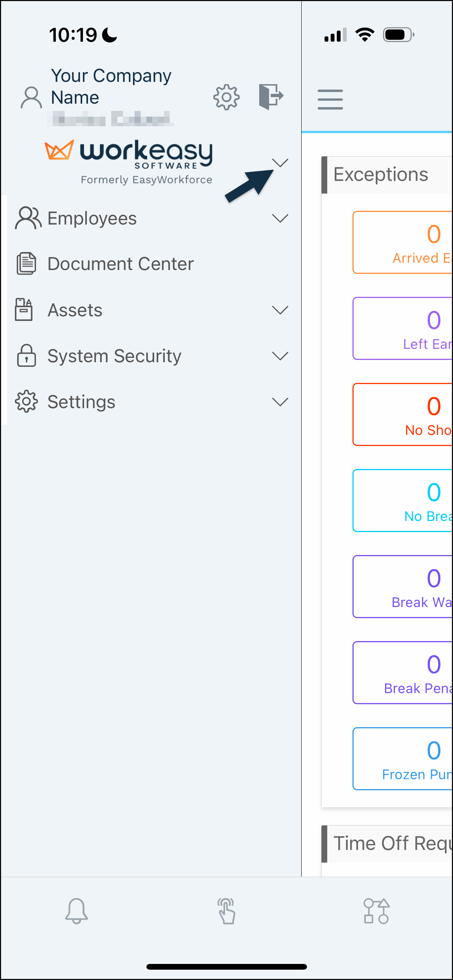Viewport: 453px width, 980px height.
Task: Click the Document Center page icon
Action: click(x=26, y=264)
